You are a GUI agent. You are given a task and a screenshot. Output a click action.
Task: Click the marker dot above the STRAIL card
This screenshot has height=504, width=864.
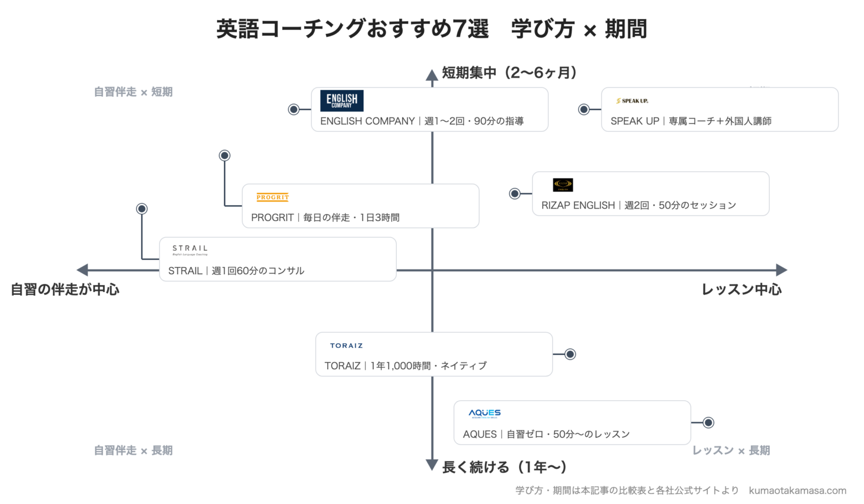pos(142,209)
